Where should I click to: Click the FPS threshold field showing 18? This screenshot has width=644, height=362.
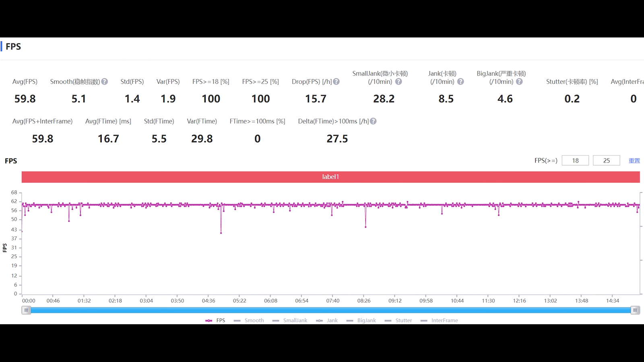pyautogui.click(x=575, y=160)
